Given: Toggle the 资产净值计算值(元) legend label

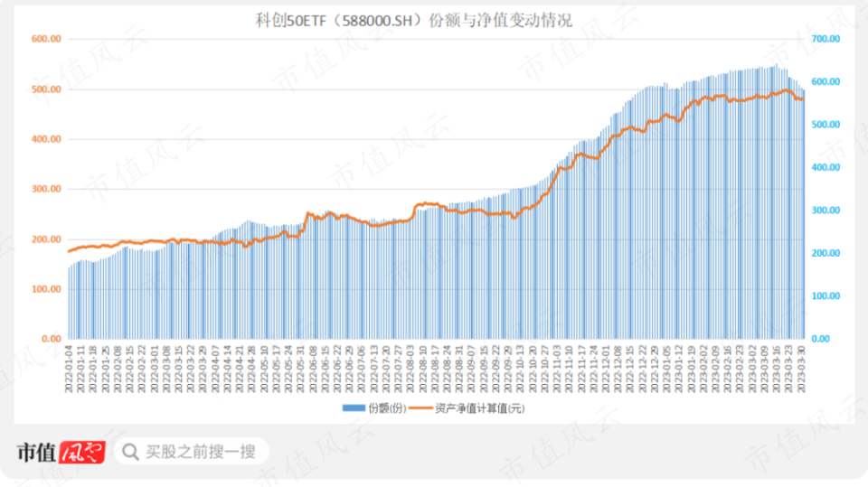Looking at the screenshot, I should tap(479, 408).
